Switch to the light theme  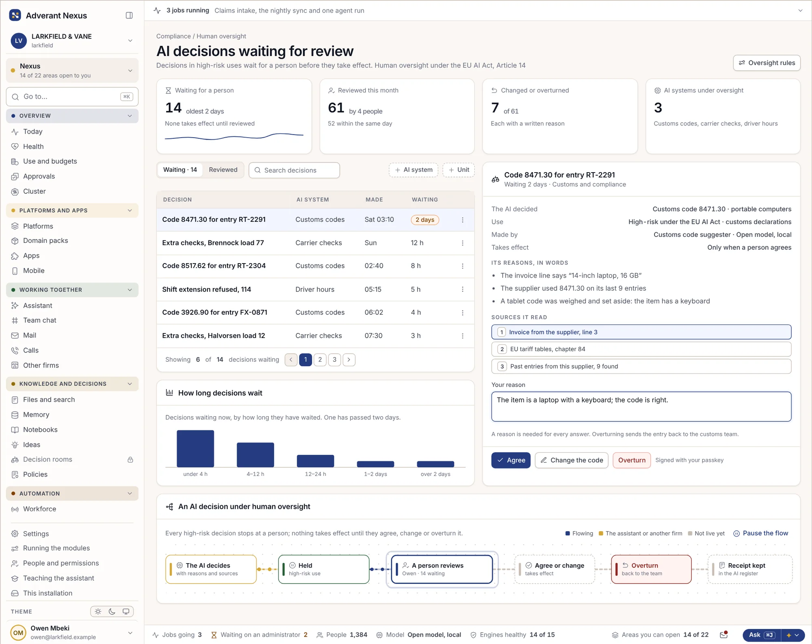click(x=98, y=612)
